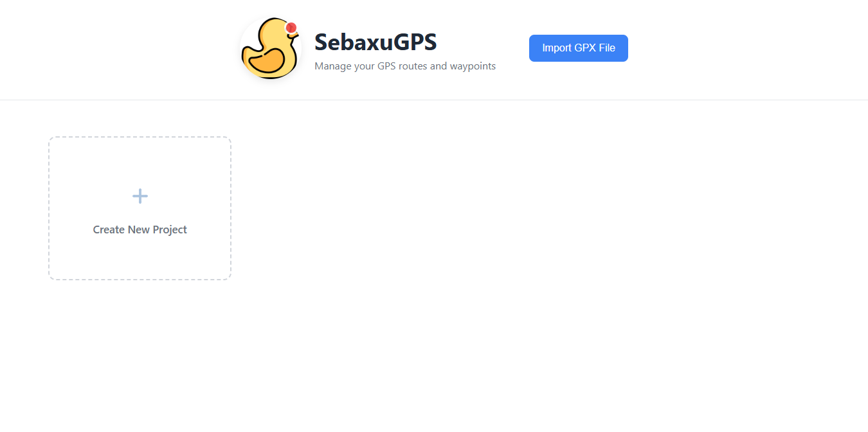Image resolution: width=868 pixels, height=432 pixels.
Task: Click the white circle behind the duck logo
Action: tap(271, 48)
